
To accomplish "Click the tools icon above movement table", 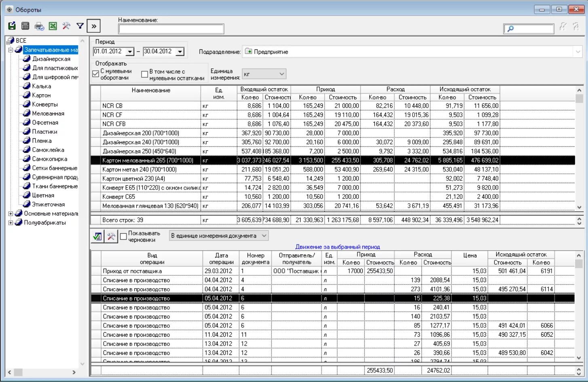I will click(111, 236).
